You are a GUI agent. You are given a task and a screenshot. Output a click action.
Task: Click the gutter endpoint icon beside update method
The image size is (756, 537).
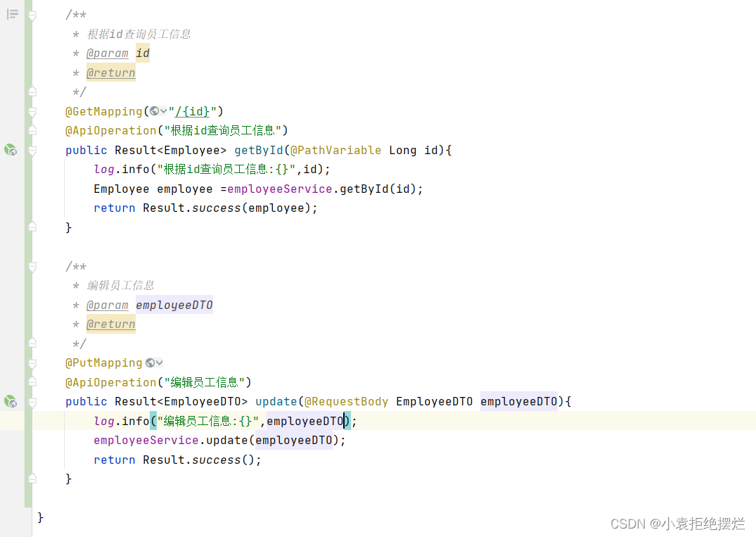[11, 401]
